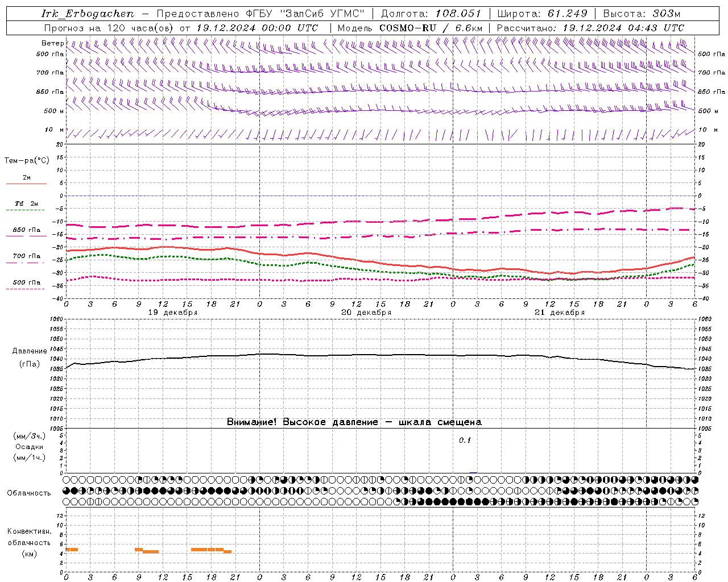Click the '500 м' wind level label on left

(x=54, y=111)
